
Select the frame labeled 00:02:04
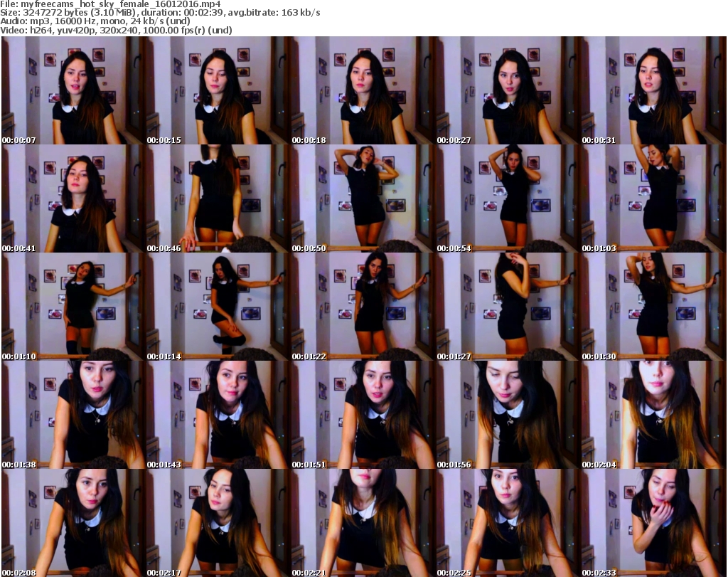click(x=653, y=415)
